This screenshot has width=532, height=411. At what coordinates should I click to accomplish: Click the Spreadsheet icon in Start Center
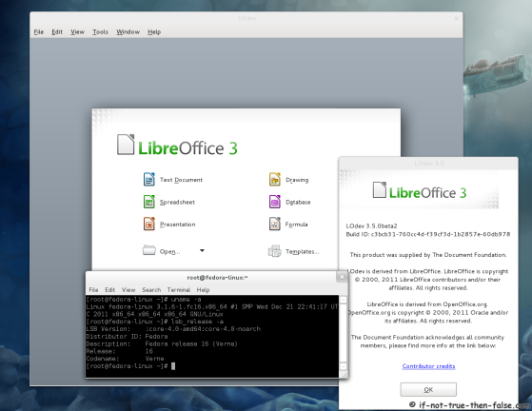[149, 202]
